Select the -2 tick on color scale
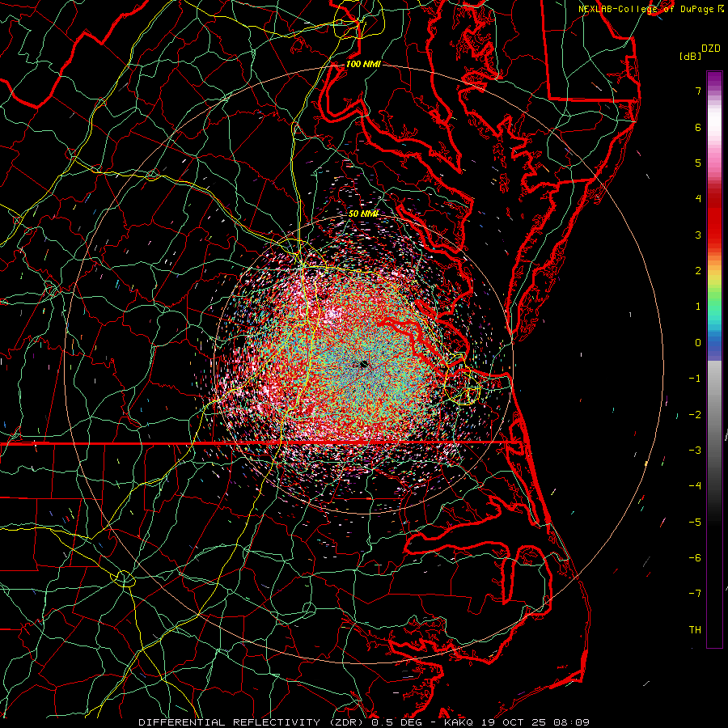The width and height of the screenshot is (728, 728). (695, 415)
